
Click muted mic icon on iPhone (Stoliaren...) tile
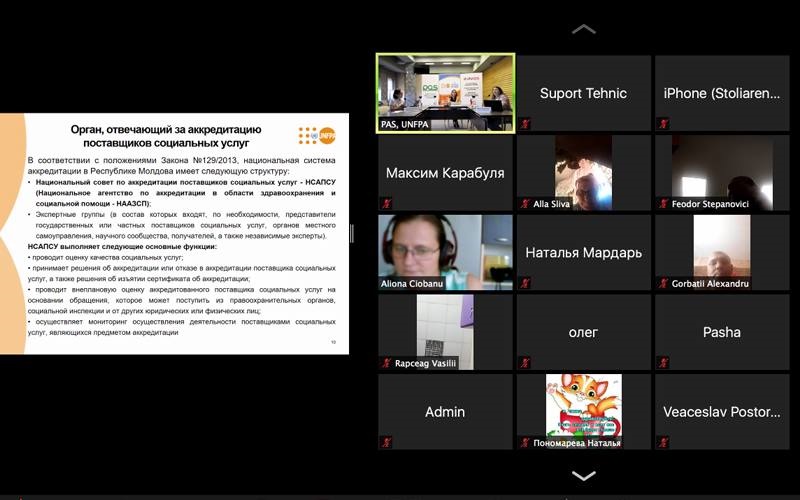[x=663, y=124]
